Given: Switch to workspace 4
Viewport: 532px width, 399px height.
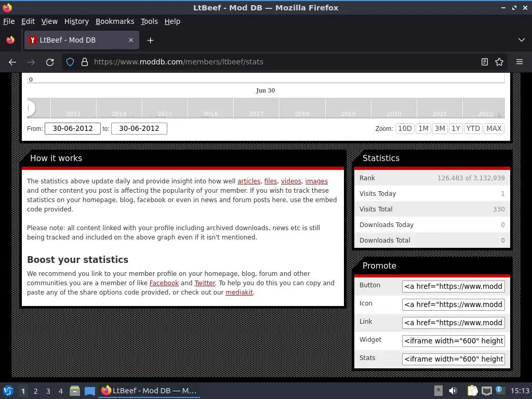Looking at the screenshot, I should click(x=61, y=391).
